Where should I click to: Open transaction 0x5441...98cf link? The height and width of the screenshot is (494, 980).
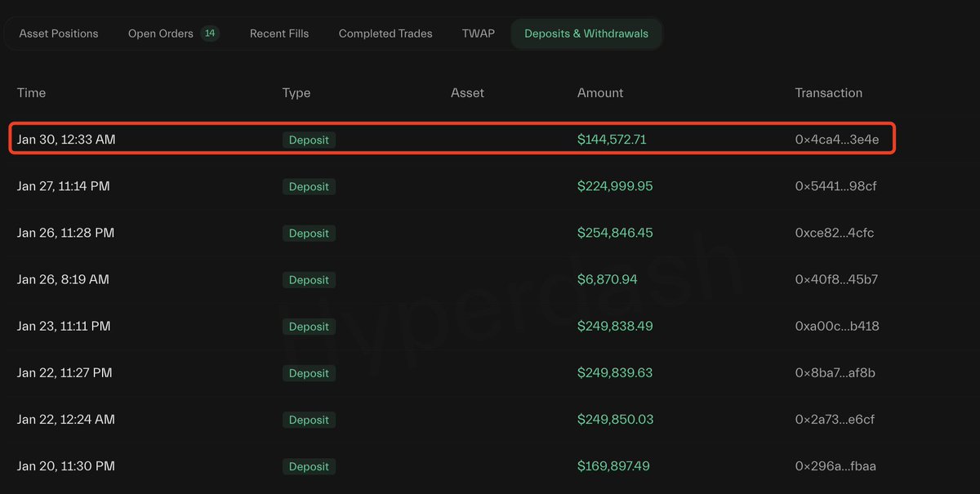pyautogui.click(x=836, y=186)
